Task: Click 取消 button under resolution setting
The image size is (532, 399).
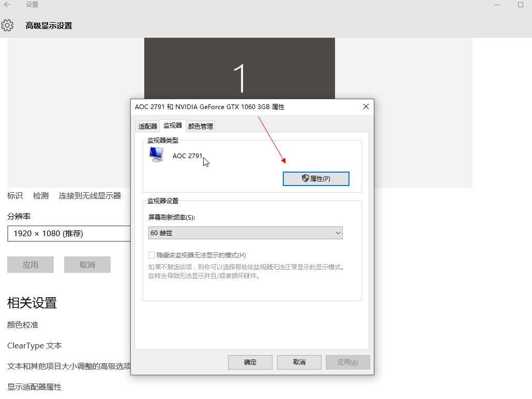Action: (x=87, y=265)
